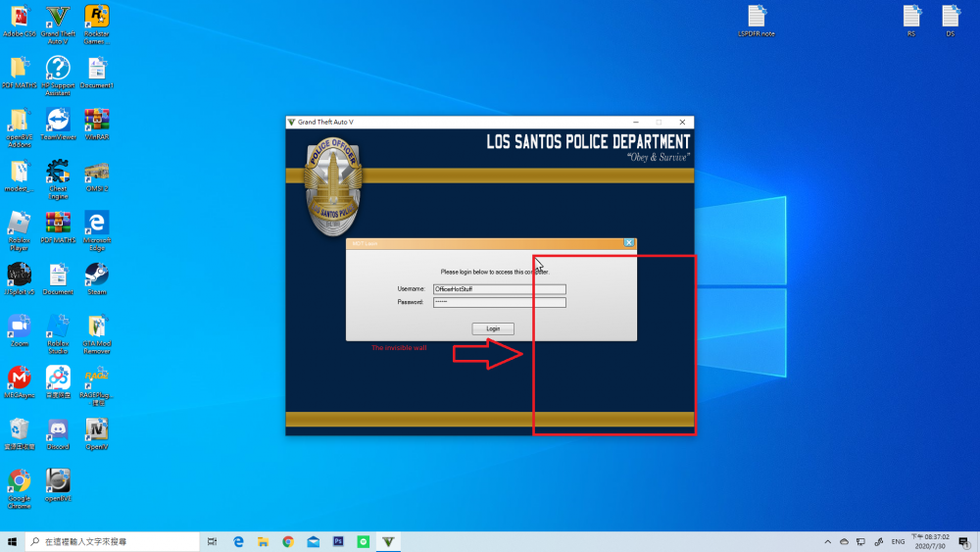This screenshot has height=552, width=980.
Task: Launch MEGAsync from the desktop
Action: pyautogui.click(x=20, y=382)
